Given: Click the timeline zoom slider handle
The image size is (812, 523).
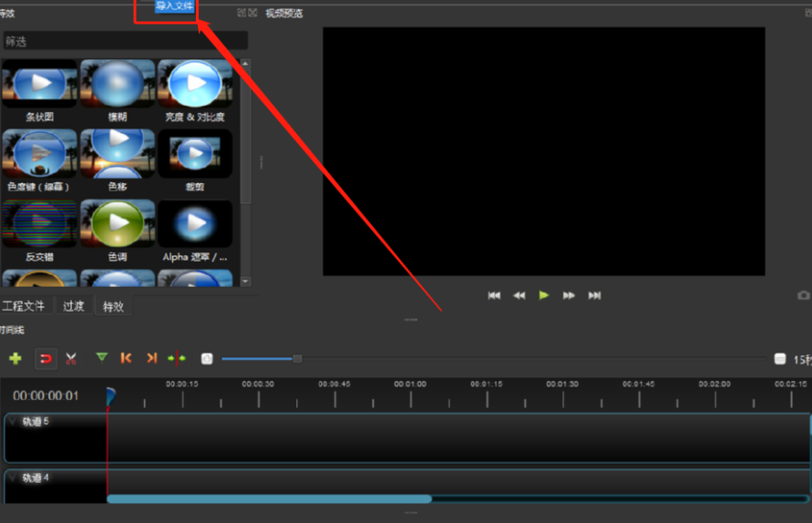Looking at the screenshot, I should [x=297, y=358].
